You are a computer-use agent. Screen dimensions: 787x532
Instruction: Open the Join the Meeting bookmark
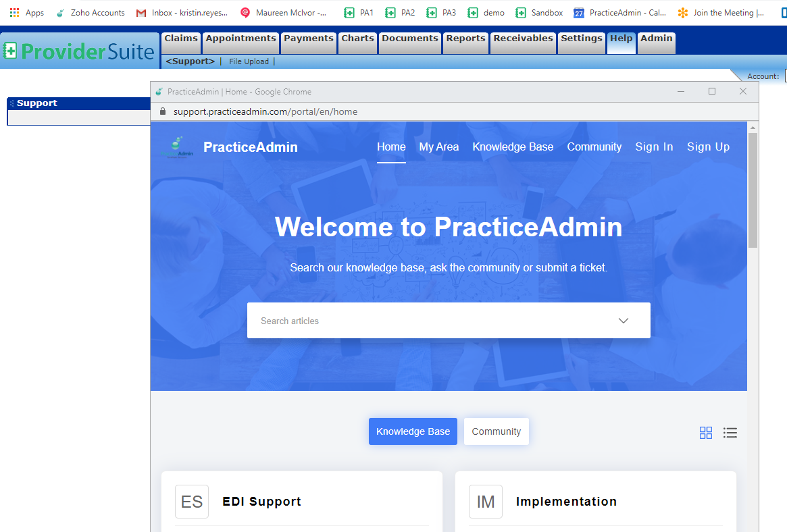[x=721, y=13]
